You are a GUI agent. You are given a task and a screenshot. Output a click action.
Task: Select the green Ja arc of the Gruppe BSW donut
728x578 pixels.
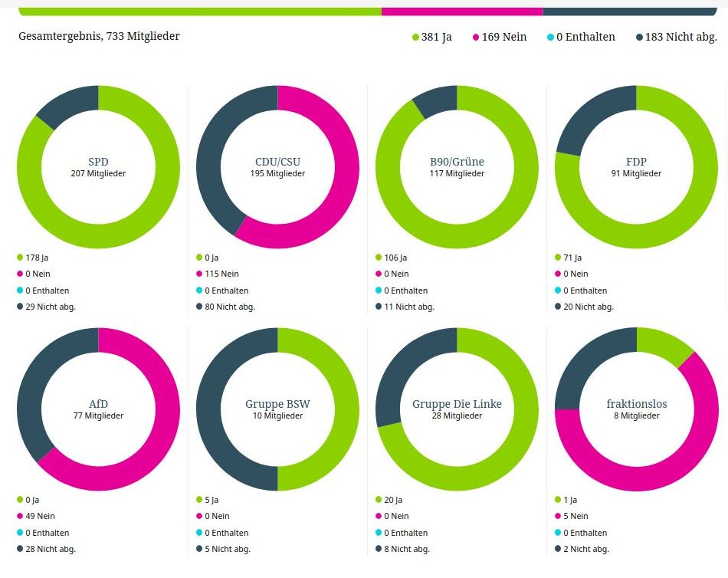347,409
